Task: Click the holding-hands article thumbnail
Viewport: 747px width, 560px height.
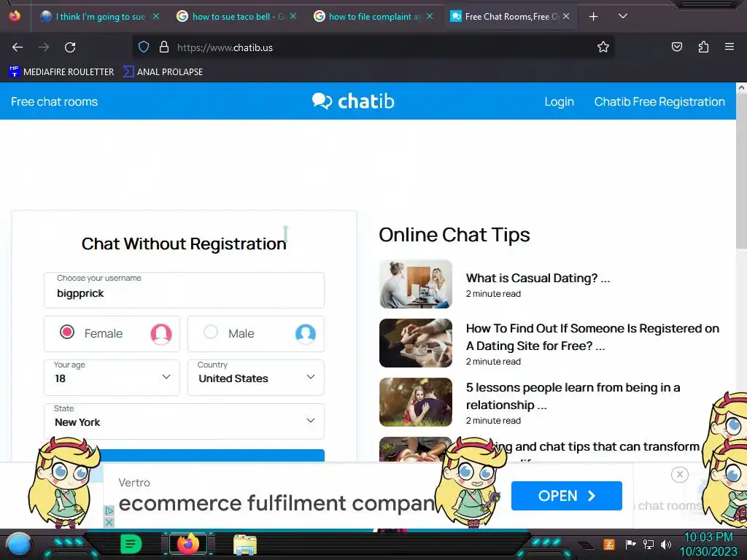Action: [415, 343]
